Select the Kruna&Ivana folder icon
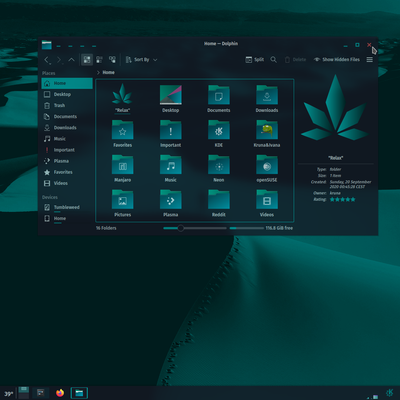 pyautogui.click(x=267, y=130)
